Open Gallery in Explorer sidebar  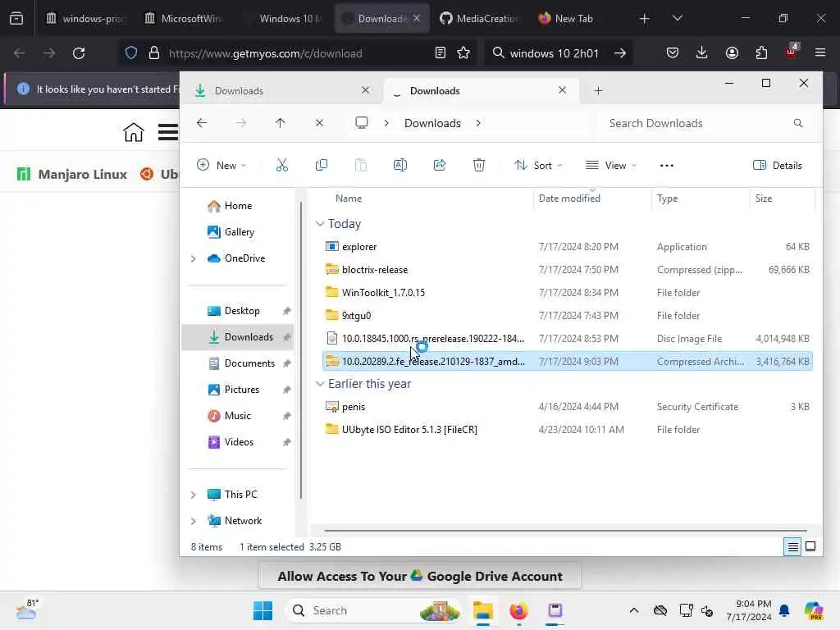pos(231,232)
